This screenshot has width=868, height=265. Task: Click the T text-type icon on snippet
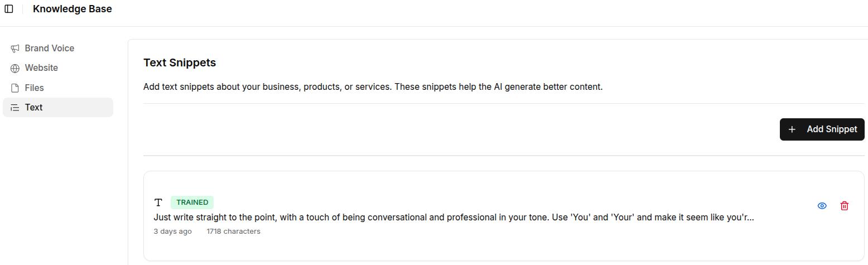coord(158,203)
